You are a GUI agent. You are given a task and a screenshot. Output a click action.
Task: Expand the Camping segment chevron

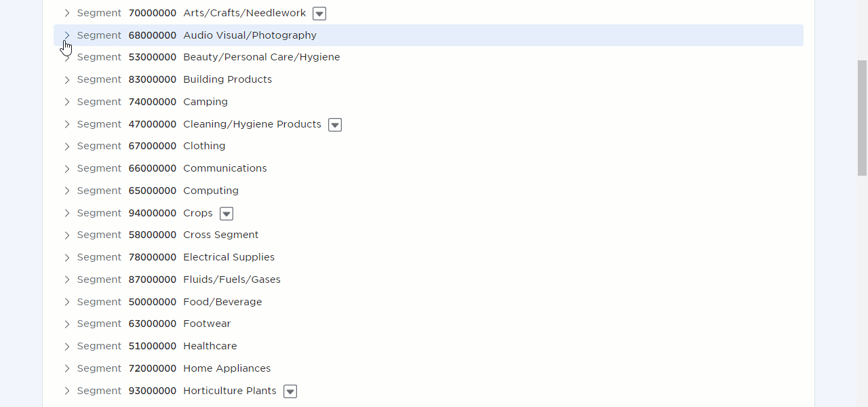(66, 102)
